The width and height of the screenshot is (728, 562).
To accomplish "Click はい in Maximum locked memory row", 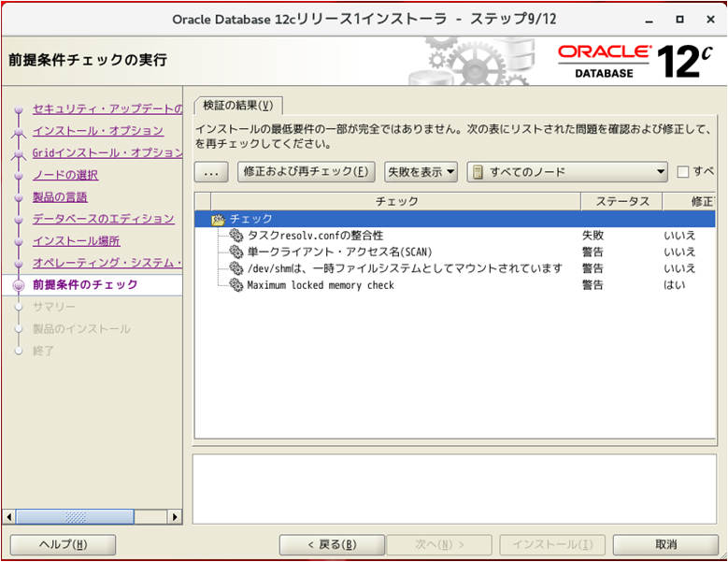I will tap(674, 285).
